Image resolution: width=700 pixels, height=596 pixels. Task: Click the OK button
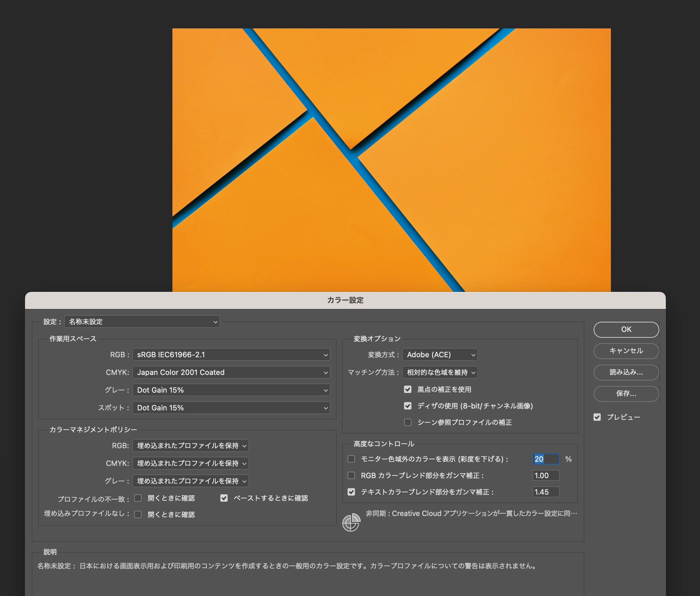coord(626,329)
